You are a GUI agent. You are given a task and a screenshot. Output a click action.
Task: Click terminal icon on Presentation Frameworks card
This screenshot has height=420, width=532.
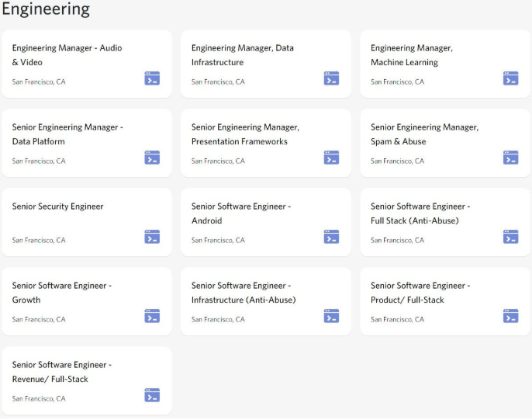331,157
